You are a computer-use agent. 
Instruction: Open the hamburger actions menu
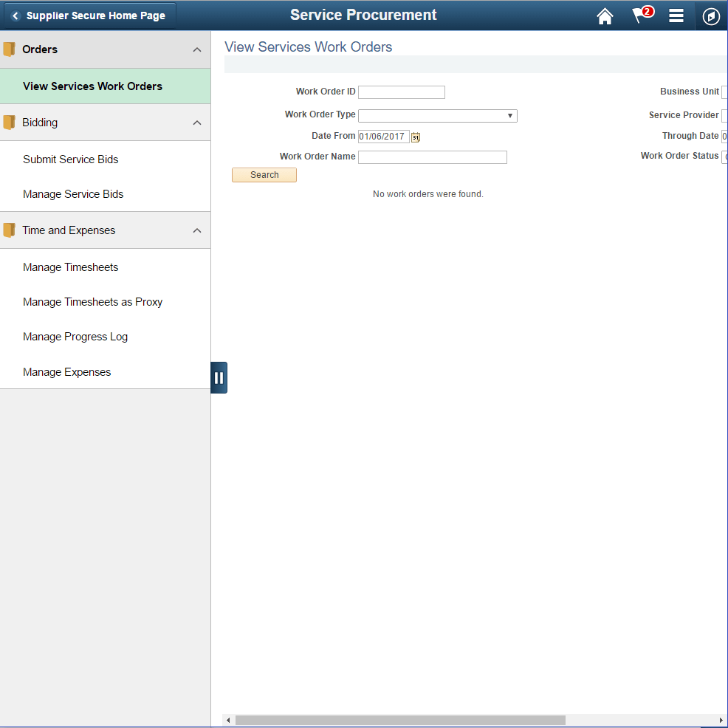point(676,16)
